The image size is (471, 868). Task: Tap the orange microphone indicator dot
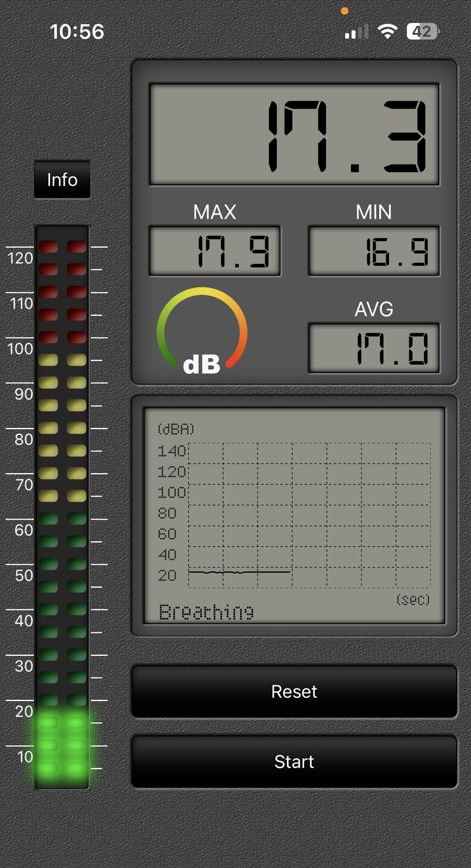click(x=344, y=10)
